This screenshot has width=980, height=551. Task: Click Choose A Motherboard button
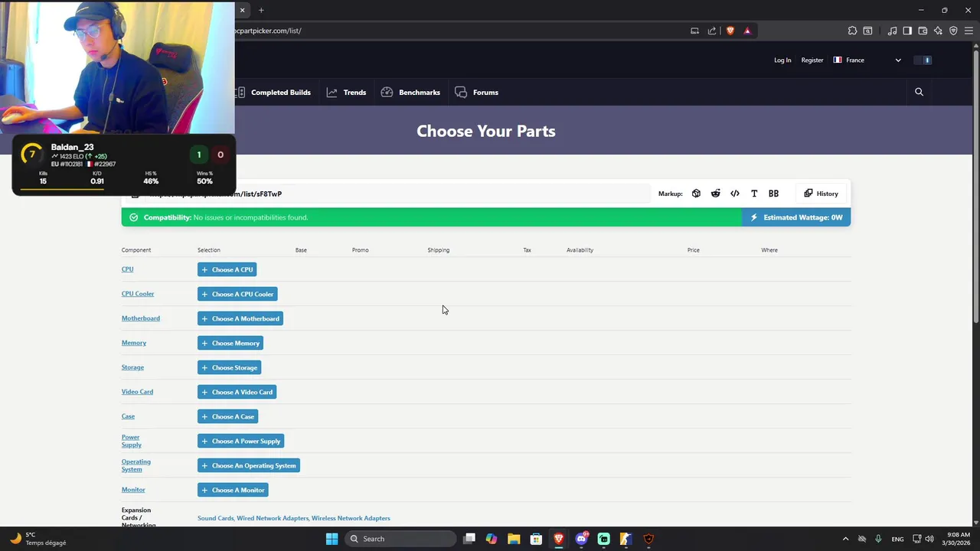(240, 318)
